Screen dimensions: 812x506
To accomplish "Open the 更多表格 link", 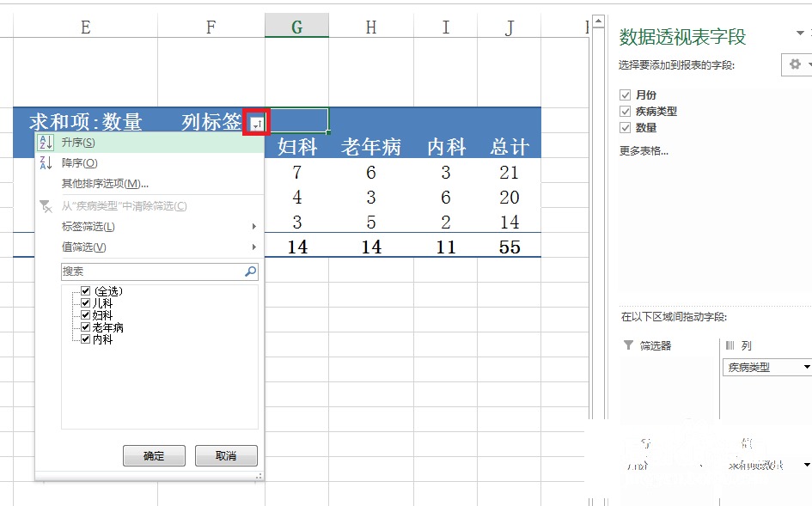I will [x=644, y=150].
